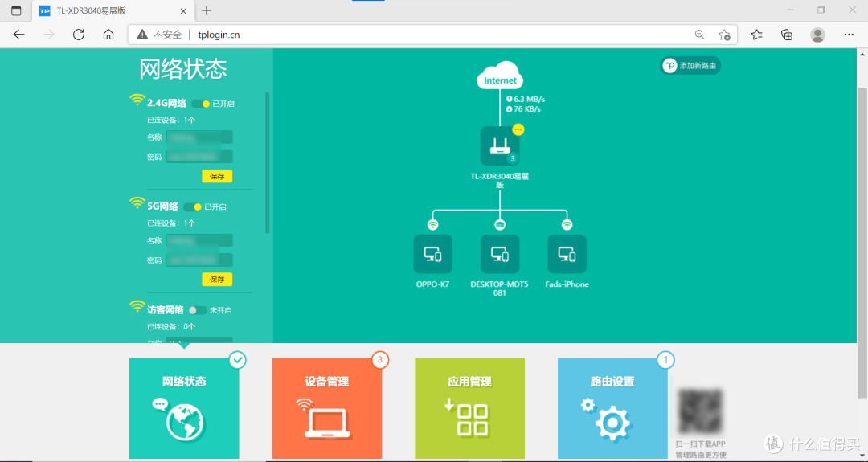Image resolution: width=868 pixels, height=462 pixels.
Task: Click the 2.4G network password field
Action: 199,157
